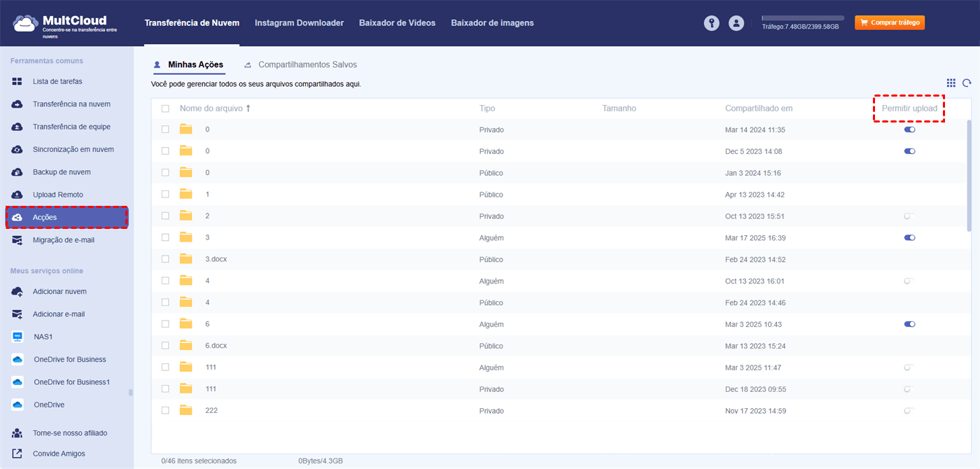Click the Compartilhado em column header
Screen dimensions: 980x469
click(x=759, y=108)
